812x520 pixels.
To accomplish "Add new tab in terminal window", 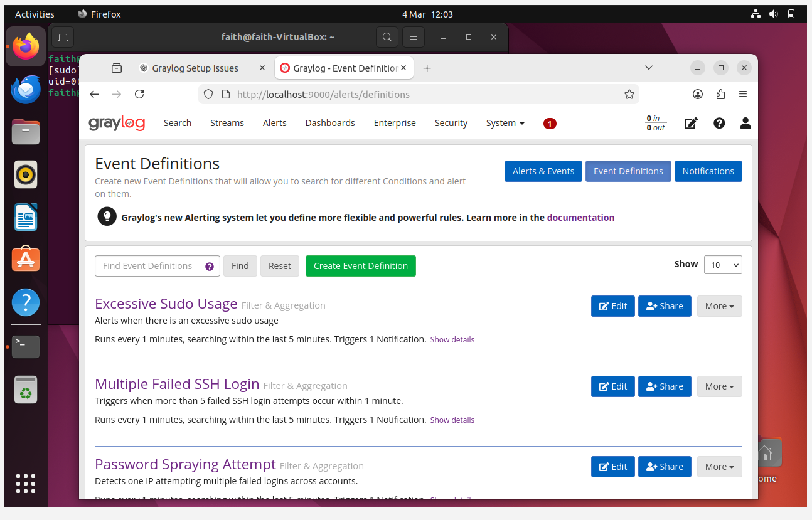I will click(x=63, y=37).
